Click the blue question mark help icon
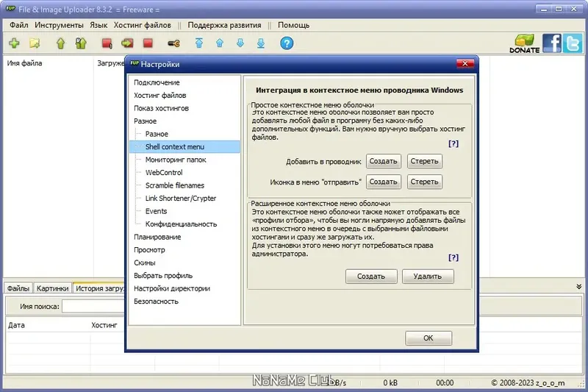 (x=287, y=43)
